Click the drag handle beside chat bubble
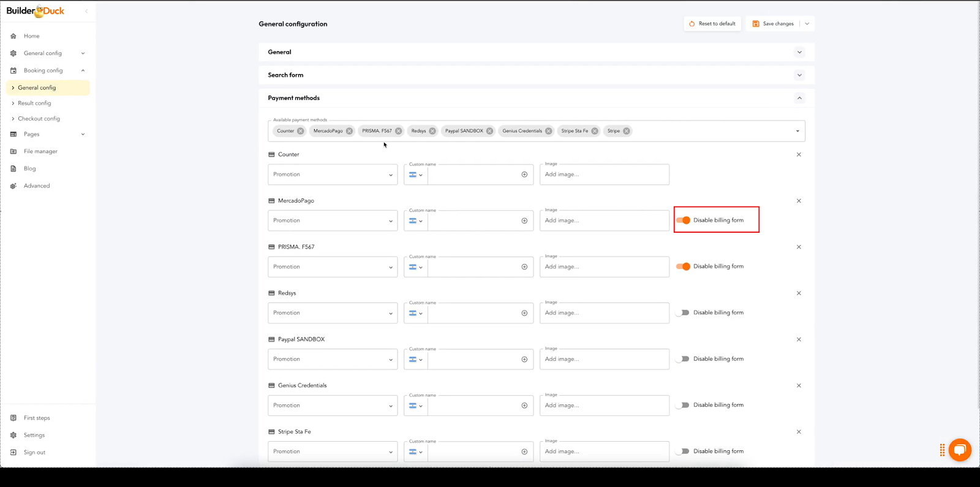This screenshot has height=487, width=980. 942,450
